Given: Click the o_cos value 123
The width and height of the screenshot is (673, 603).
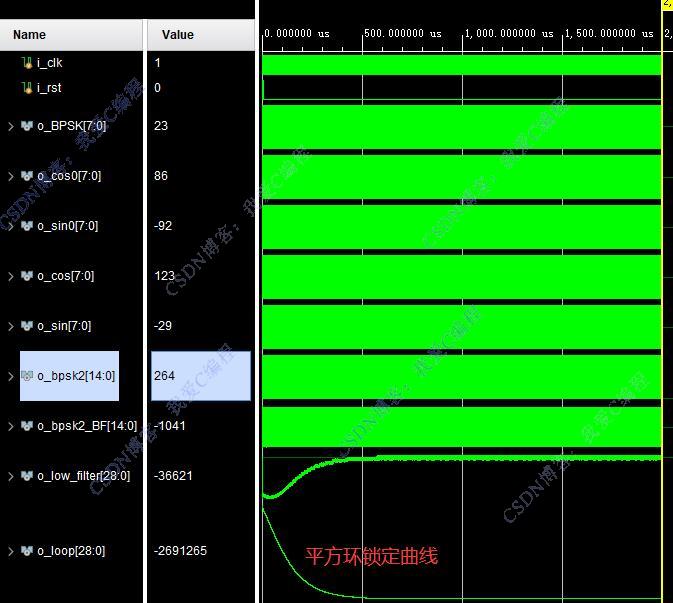Looking at the screenshot, I should click(165, 276).
